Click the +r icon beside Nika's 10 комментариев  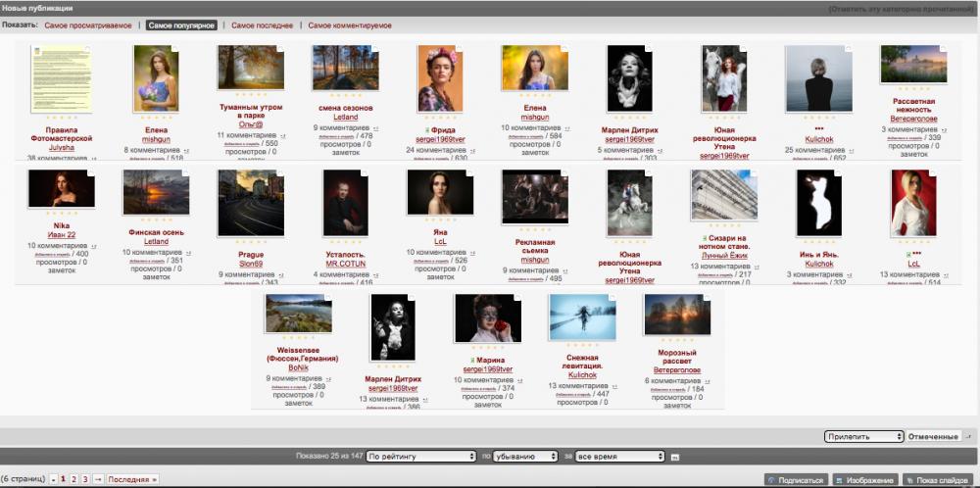(94, 246)
